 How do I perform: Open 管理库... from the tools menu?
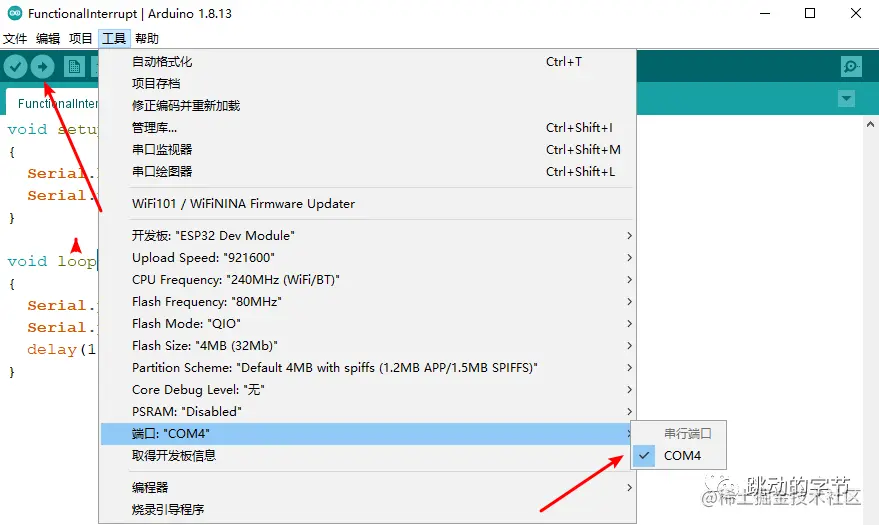[x=368, y=128]
